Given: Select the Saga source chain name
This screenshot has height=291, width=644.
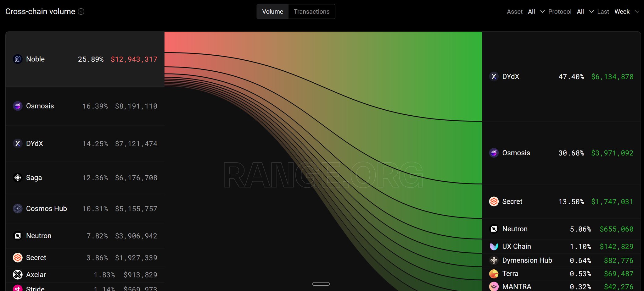Looking at the screenshot, I should pos(34,178).
